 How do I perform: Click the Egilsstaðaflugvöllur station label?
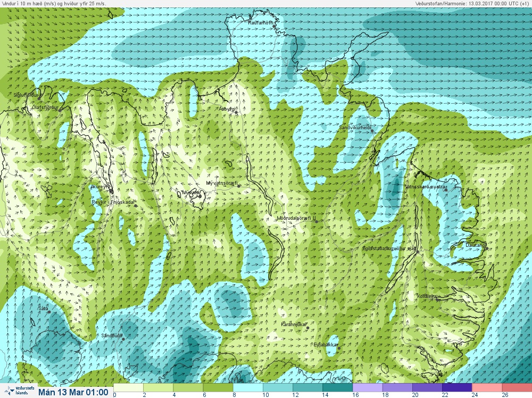(389, 248)
